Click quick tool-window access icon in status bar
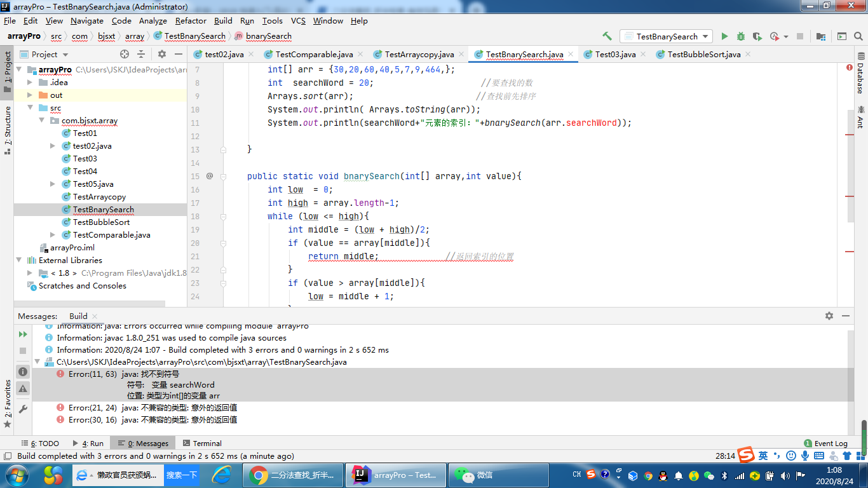This screenshot has height=488, width=868. pos(7,456)
